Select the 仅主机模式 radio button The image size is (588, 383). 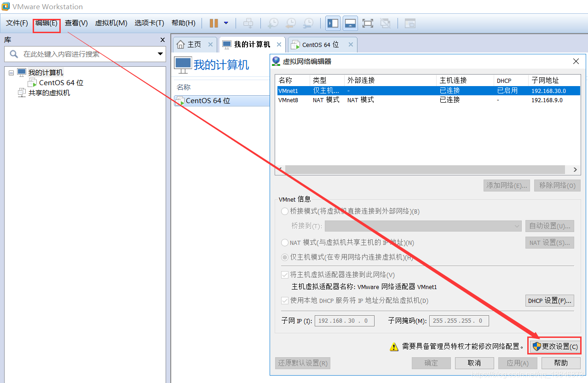click(x=285, y=257)
